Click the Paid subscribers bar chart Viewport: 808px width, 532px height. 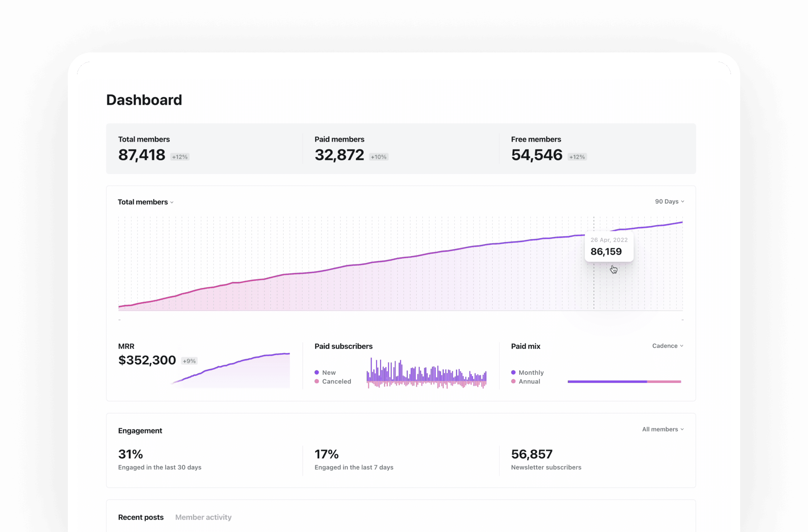426,373
